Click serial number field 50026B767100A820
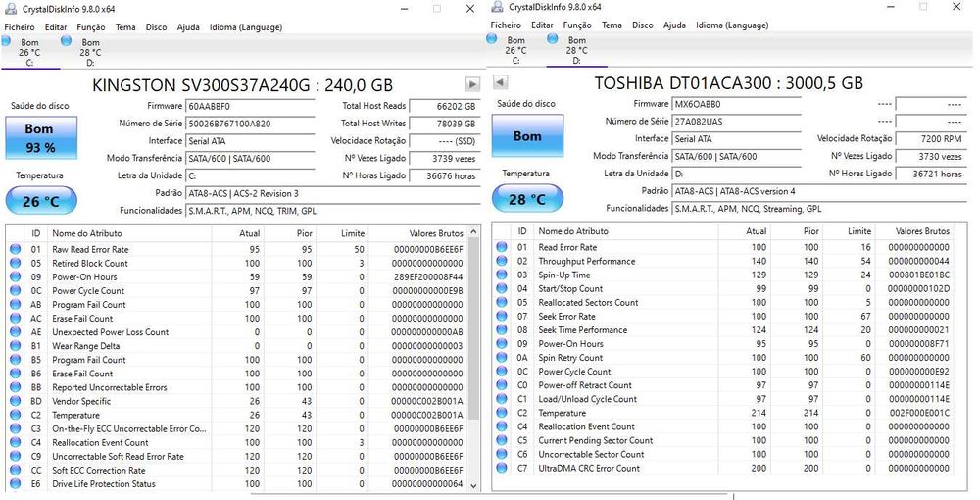 pos(251,124)
